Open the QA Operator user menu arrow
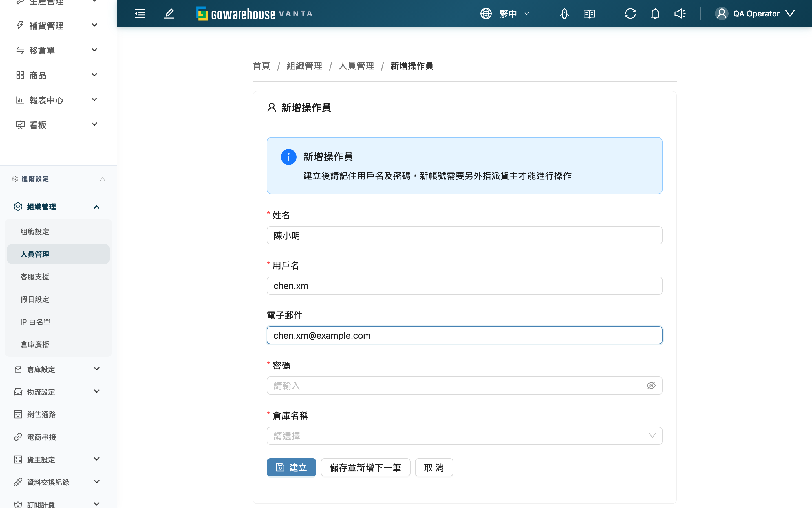 click(x=790, y=14)
